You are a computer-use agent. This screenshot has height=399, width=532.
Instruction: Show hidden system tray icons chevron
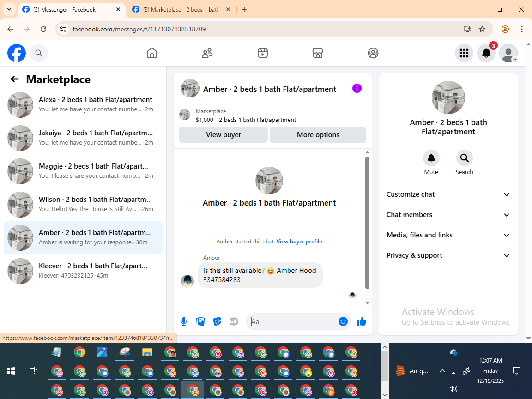click(x=442, y=371)
